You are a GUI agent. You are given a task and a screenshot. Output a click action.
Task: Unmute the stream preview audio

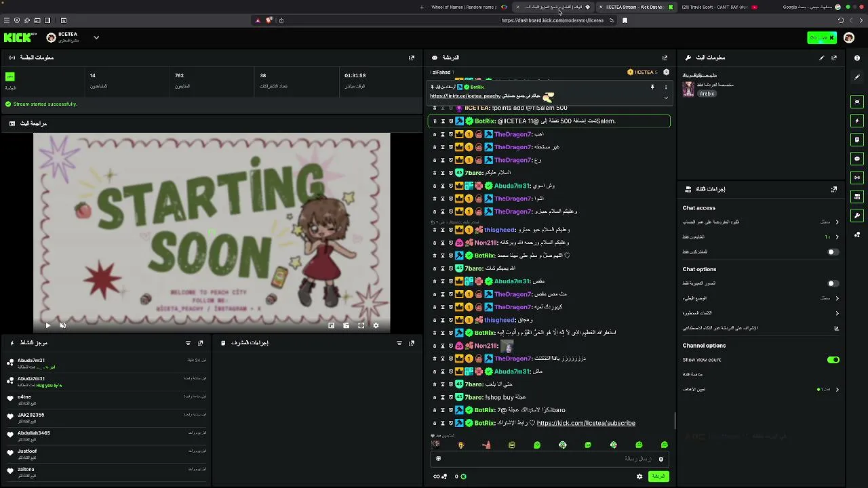62,326
